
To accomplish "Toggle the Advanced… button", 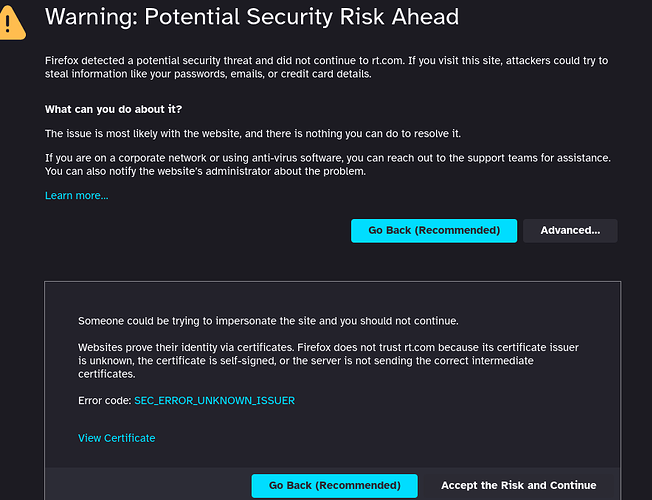I will tap(570, 231).
